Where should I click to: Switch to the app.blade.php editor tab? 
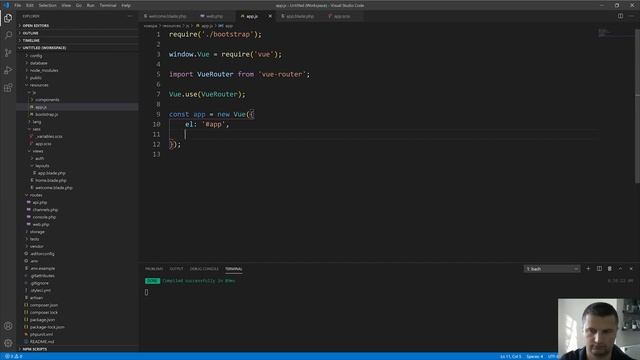tap(300, 16)
